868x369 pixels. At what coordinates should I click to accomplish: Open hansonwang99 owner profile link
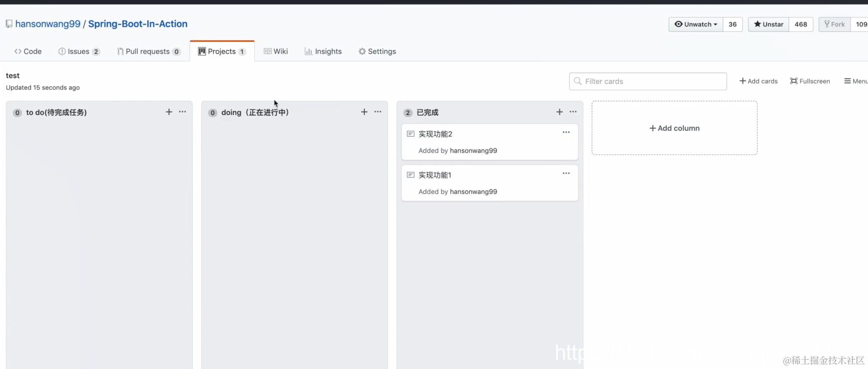coord(48,24)
